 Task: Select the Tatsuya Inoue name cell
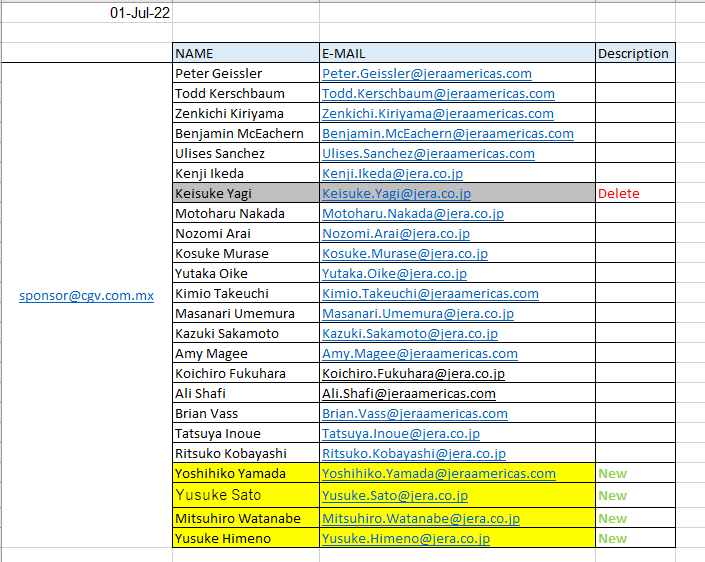246,433
